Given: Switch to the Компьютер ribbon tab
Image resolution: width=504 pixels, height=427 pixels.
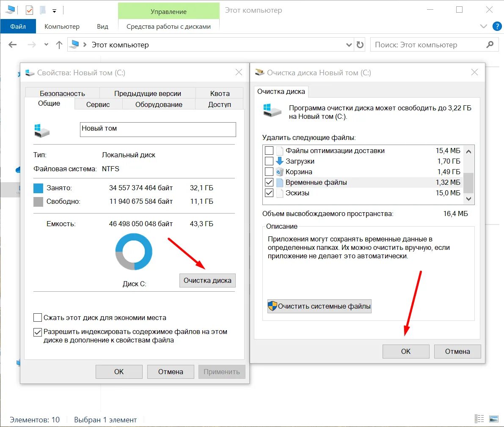Looking at the screenshot, I should [62, 26].
